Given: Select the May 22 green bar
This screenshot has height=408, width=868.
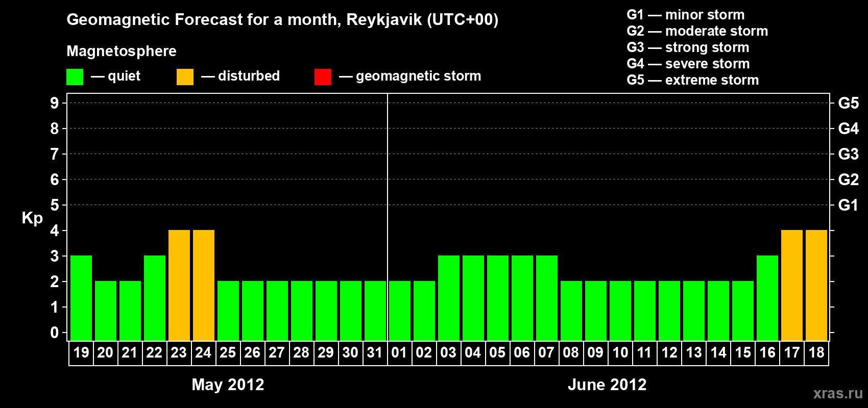Looking at the screenshot, I should (x=155, y=298).
